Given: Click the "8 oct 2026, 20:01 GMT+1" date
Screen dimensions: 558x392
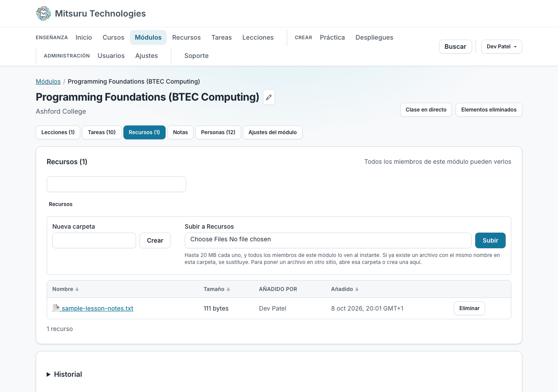Looking at the screenshot, I should point(367,308).
